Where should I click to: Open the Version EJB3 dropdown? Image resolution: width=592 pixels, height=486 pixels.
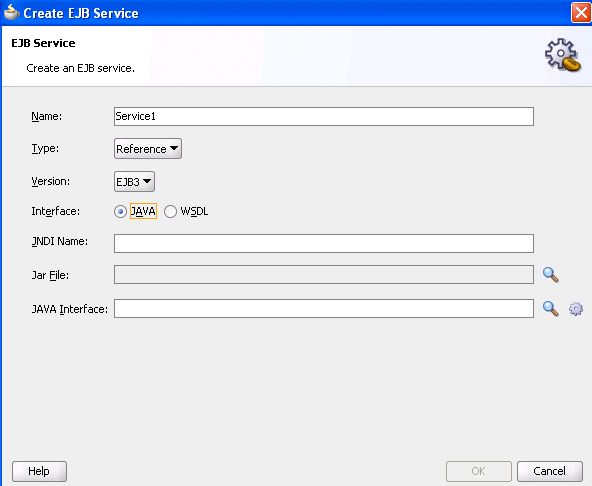[134, 182]
